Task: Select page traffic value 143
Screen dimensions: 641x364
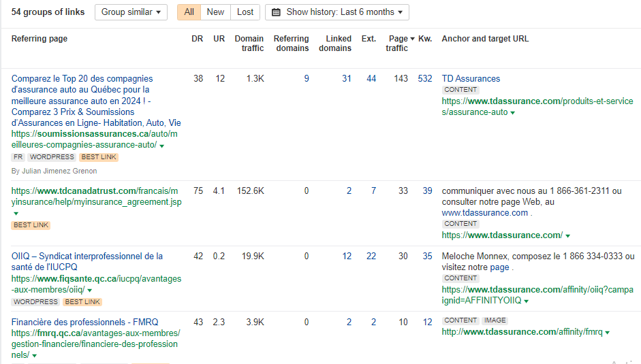Action: click(401, 78)
